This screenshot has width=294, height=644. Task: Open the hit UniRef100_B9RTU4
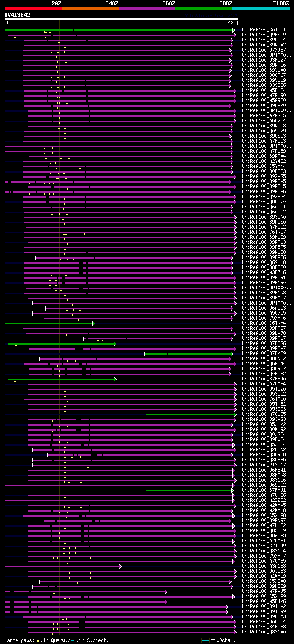(x=263, y=40)
